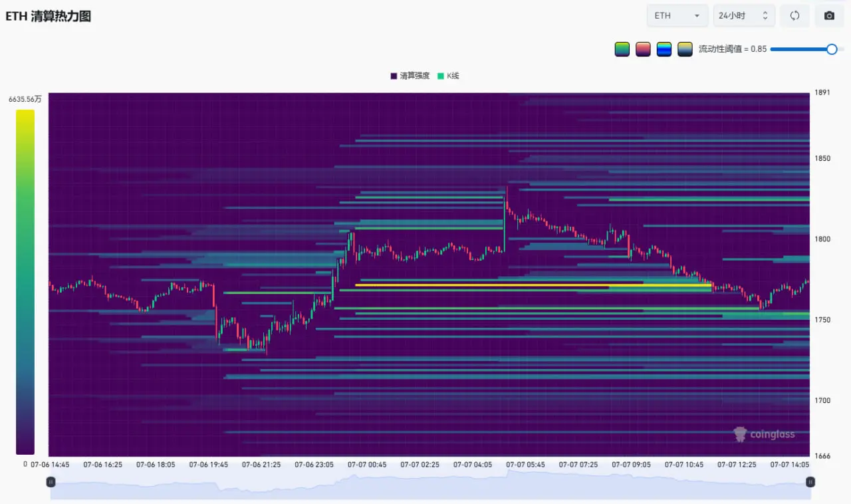
Task: Take a chart screenshot with camera icon
Action: click(829, 15)
